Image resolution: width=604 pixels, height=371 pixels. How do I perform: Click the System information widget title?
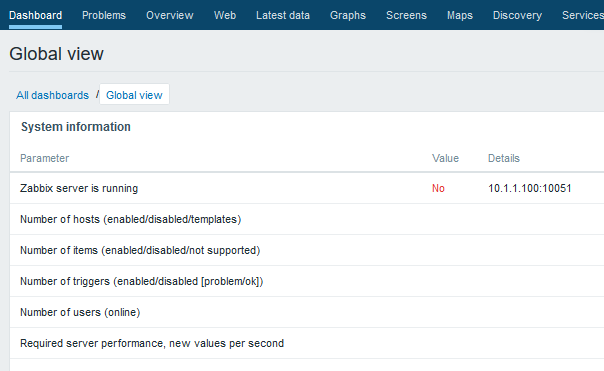coord(76,127)
